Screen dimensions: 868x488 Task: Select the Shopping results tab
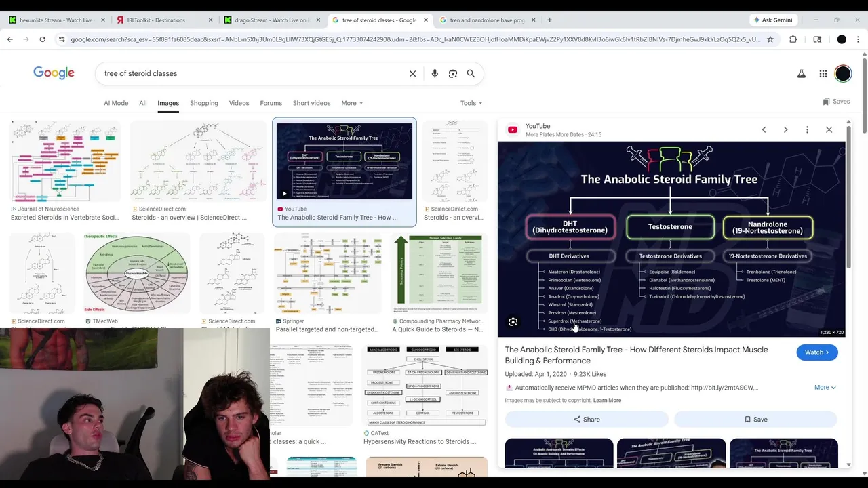[204, 103]
